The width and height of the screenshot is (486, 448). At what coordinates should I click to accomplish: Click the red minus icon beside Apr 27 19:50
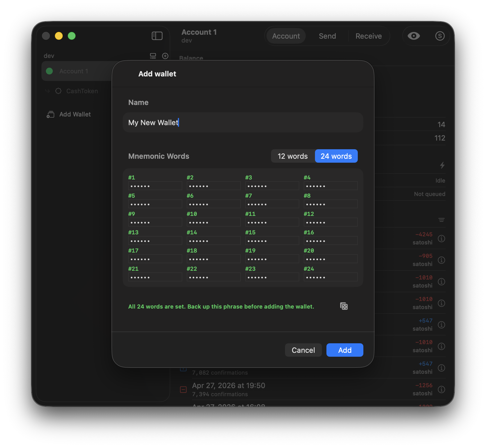pos(183,389)
